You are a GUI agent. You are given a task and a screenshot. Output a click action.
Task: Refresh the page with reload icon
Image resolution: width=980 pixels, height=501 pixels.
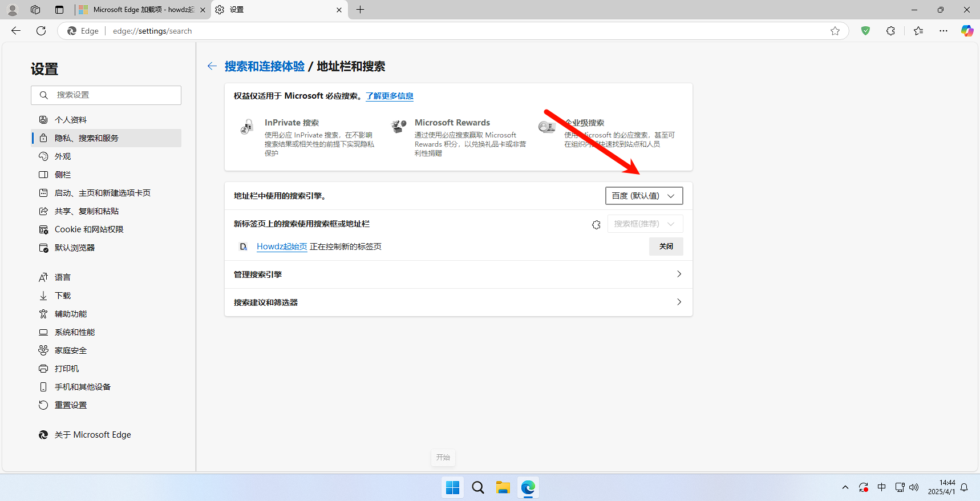pyautogui.click(x=41, y=31)
